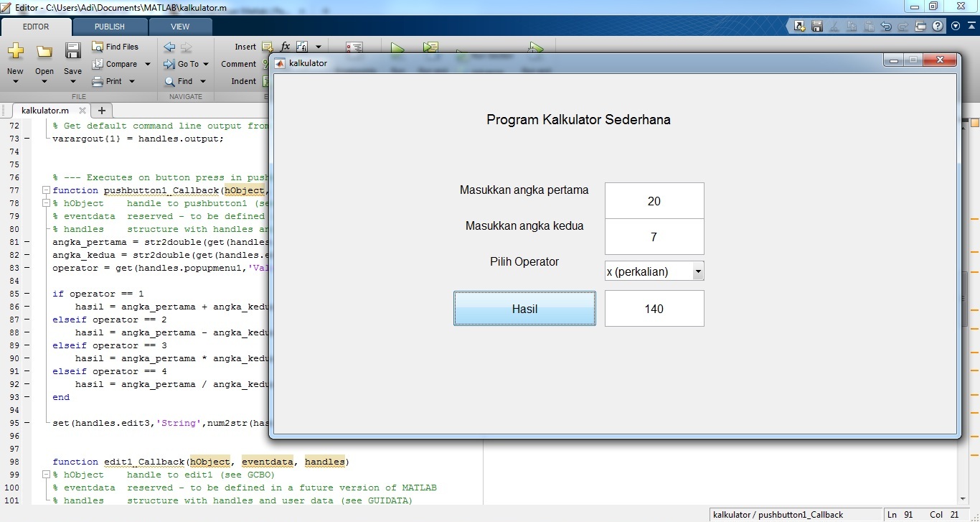
Task: Close the kalkulator.m file tab
Action: (x=82, y=111)
